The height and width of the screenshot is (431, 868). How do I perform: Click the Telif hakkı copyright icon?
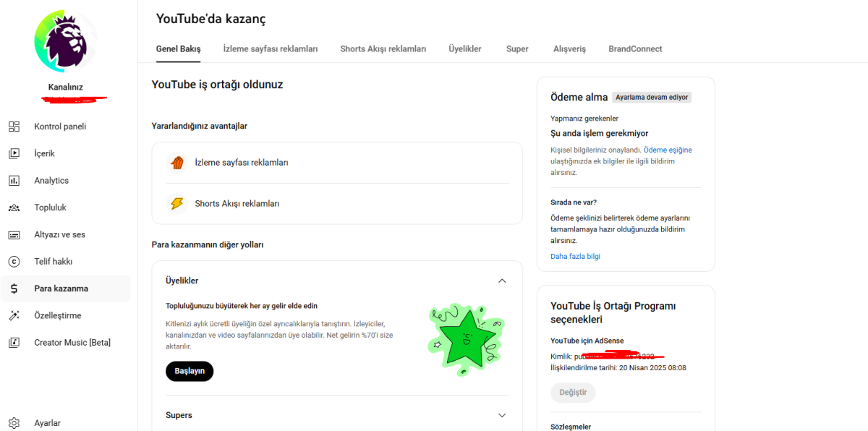click(14, 262)
